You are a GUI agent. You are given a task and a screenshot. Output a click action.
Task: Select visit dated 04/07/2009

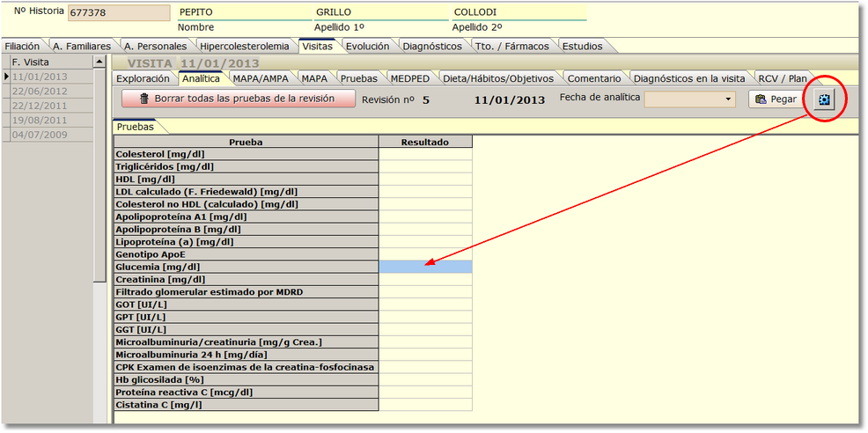tap(52, 135)
